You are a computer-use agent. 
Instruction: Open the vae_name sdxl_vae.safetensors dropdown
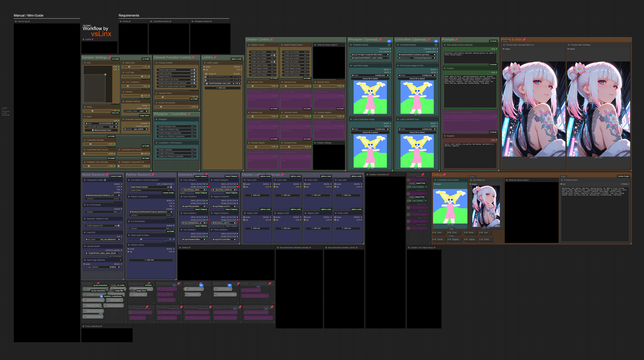[103, 239]
